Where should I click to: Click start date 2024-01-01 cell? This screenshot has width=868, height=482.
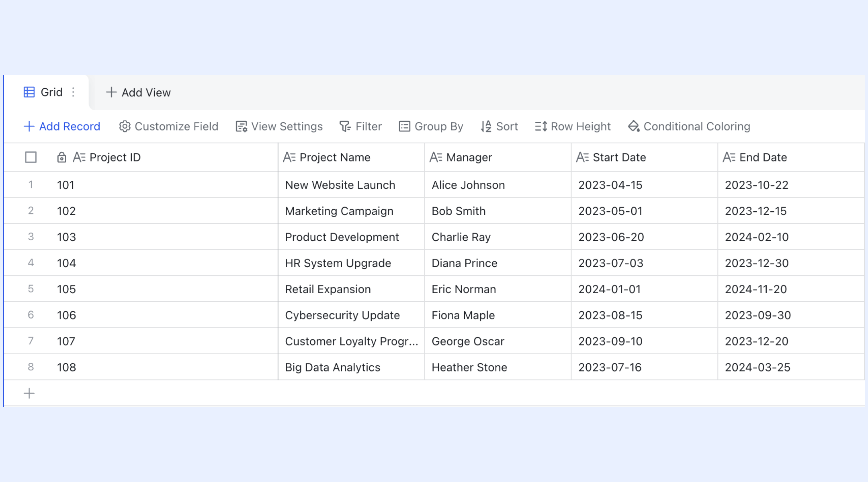(645, 289)
